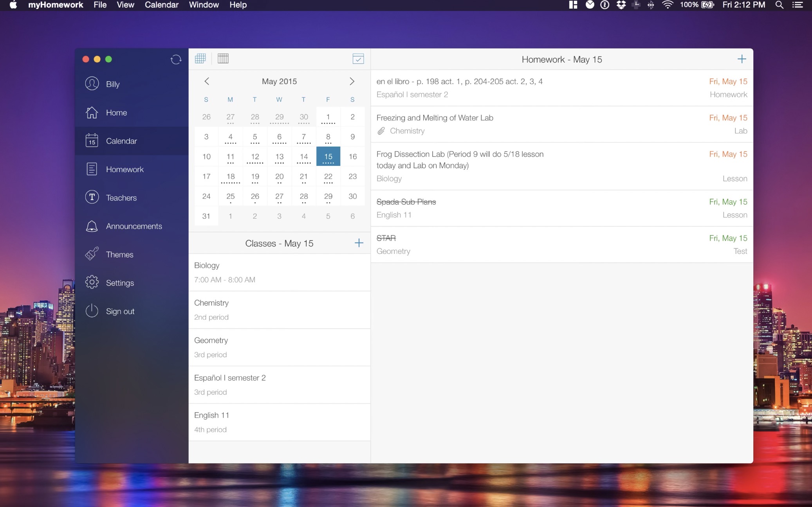This screenshot has height=507, width=812.
Task: Open Announcements bell in sidebar
Action: [133, 226]
